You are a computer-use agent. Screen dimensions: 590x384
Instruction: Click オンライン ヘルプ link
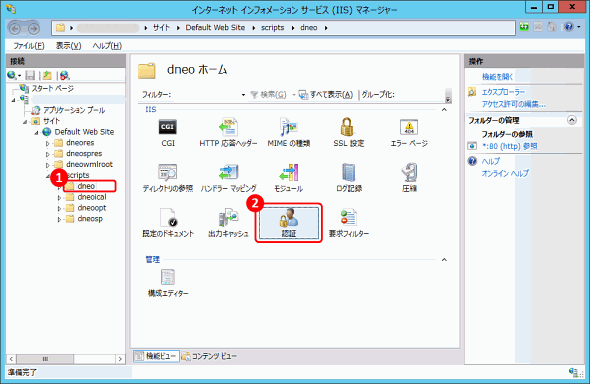(505, 173)
